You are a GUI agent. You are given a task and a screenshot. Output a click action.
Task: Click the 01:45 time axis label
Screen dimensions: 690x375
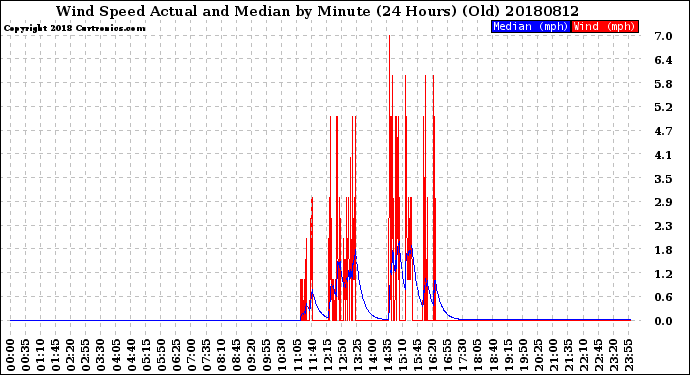pyautogui.click(x=56, y=355)
